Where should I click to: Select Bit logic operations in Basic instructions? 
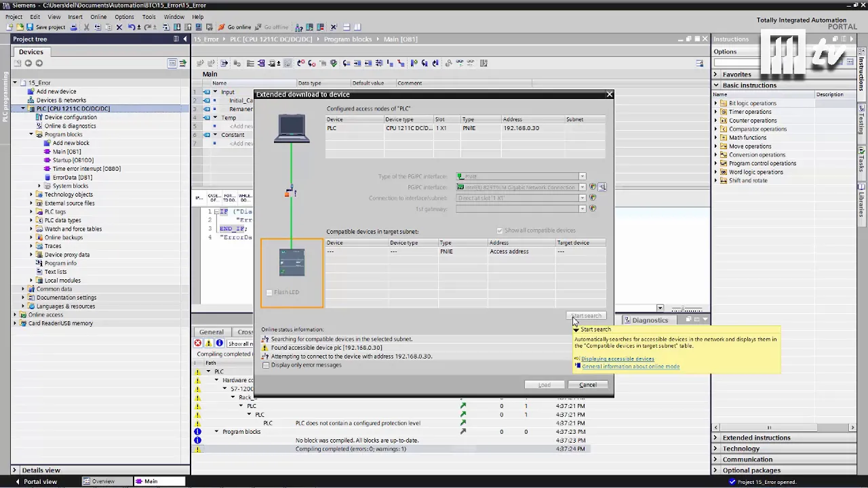click(753, 103)
